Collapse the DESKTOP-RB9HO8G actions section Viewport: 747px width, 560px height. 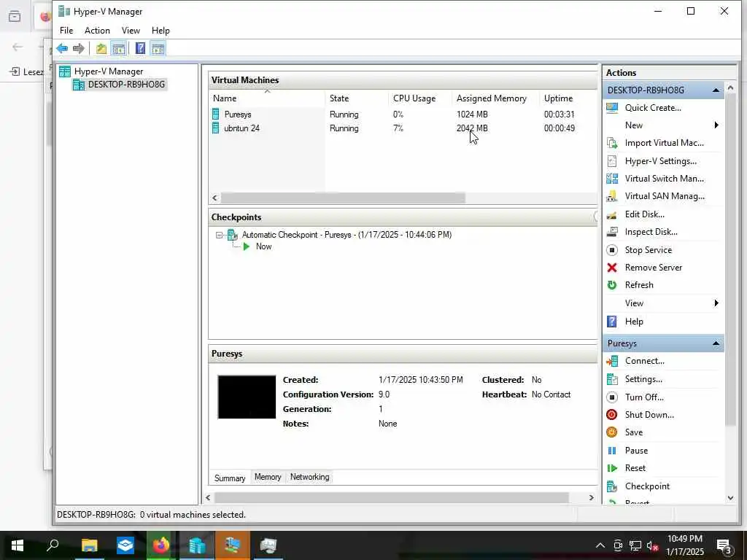pos(716,90)
